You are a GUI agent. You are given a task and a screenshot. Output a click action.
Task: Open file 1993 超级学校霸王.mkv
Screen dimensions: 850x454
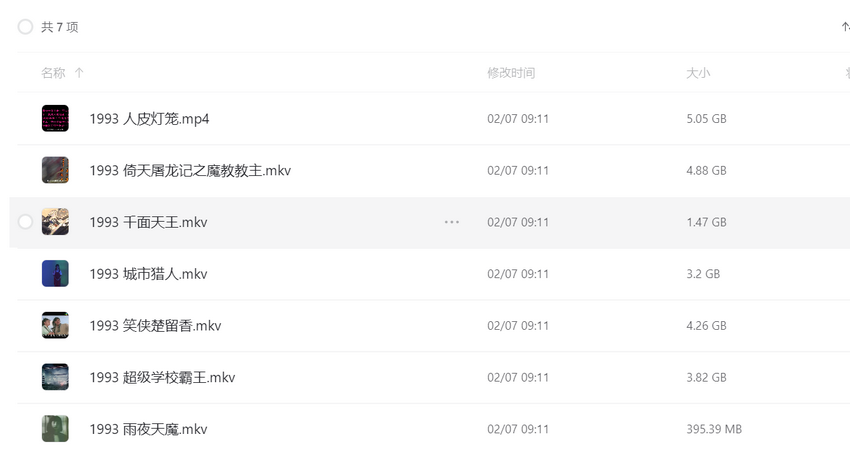click(162, 378)
